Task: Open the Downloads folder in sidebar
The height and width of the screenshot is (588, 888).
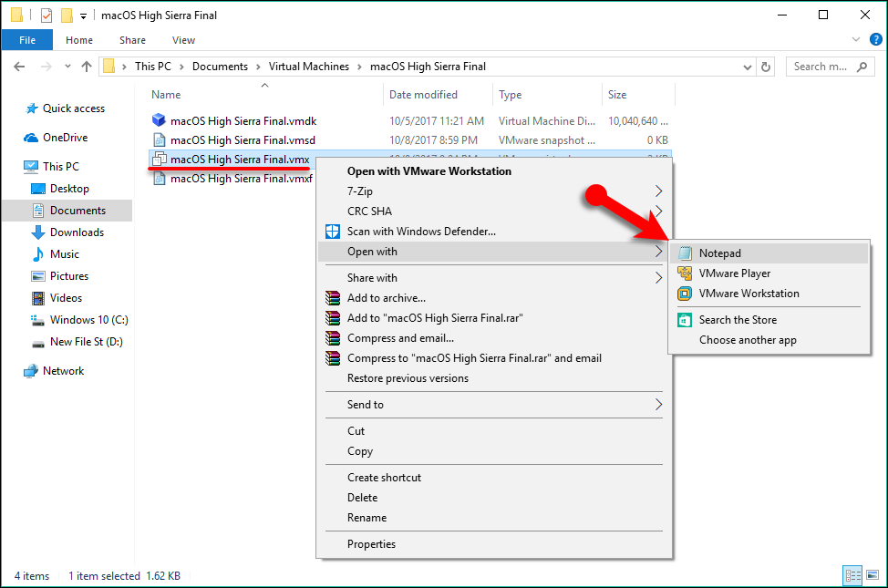Action: coord(77,232)
